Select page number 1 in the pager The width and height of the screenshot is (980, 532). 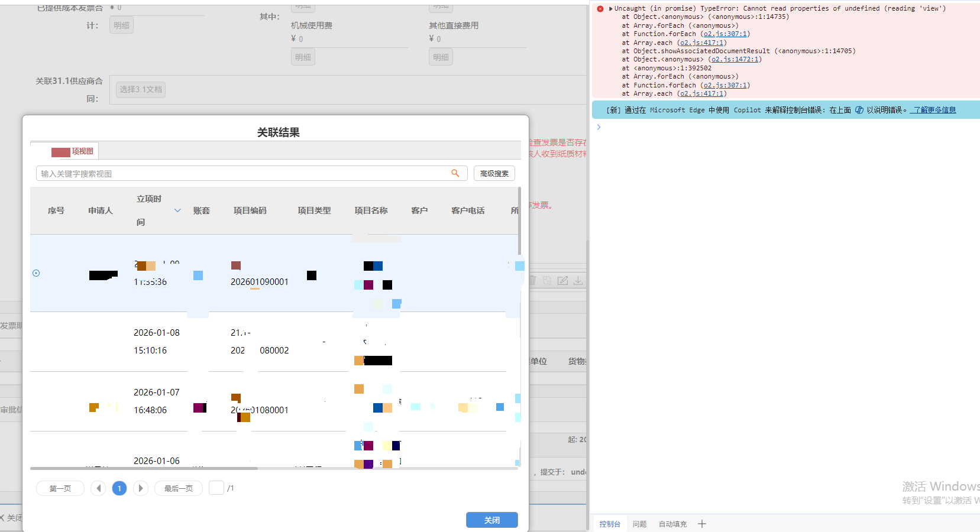point(119,488)
